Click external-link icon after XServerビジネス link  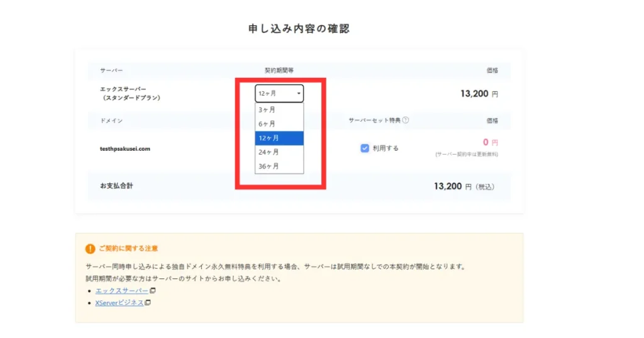click(x=148, y=303)
